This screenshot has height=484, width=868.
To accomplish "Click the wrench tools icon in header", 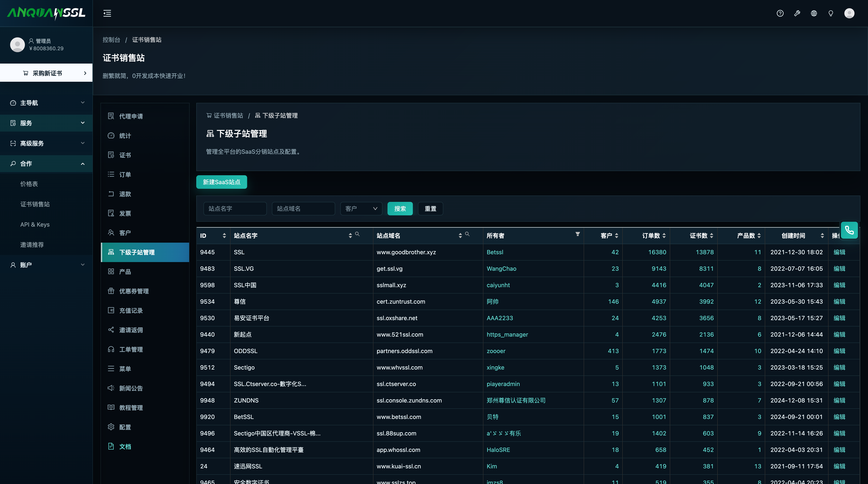I will click(x=797, y=14).
